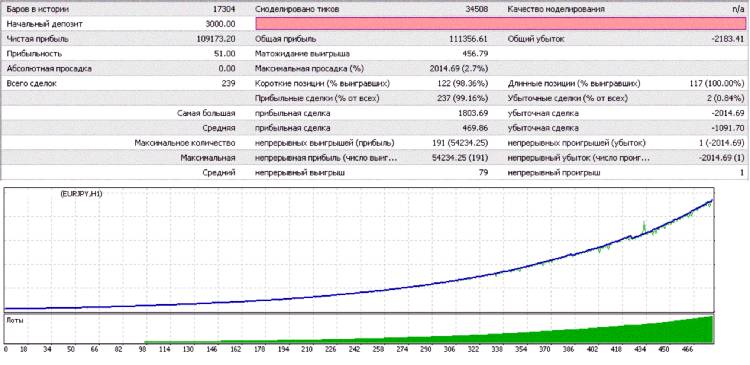The height and width of the screenshot is (365, 750).
Task: Select the initial deposit value 3000.00
Action: coord(221,23)
